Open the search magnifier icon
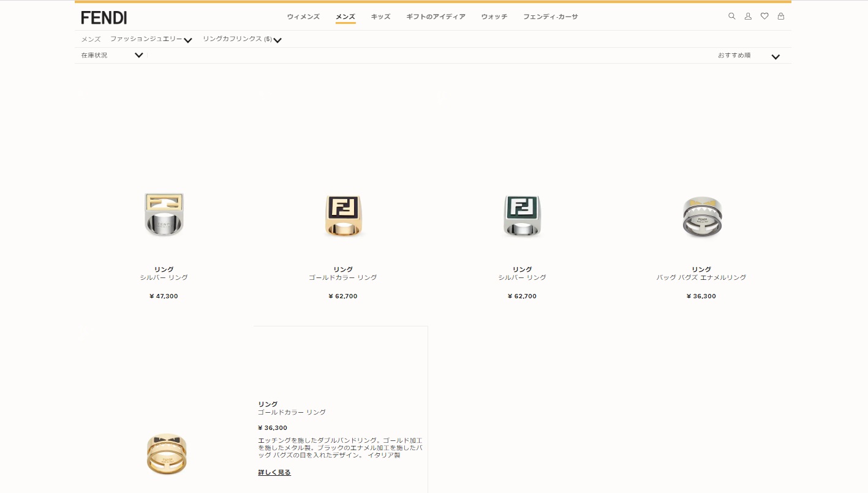The image size is (868, 493). [731, 17]
